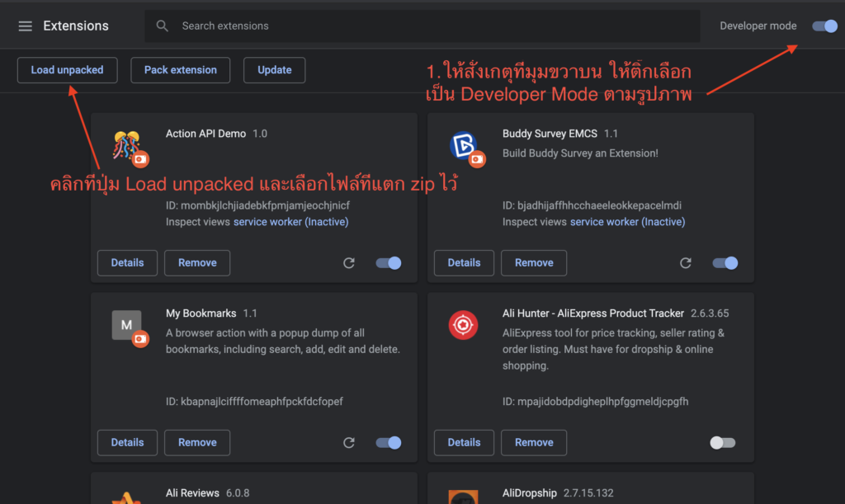The image size is (845, 504).
Task: Open Details for My Bookmarks
Action: pyautogui.click(x=127, y=443)
